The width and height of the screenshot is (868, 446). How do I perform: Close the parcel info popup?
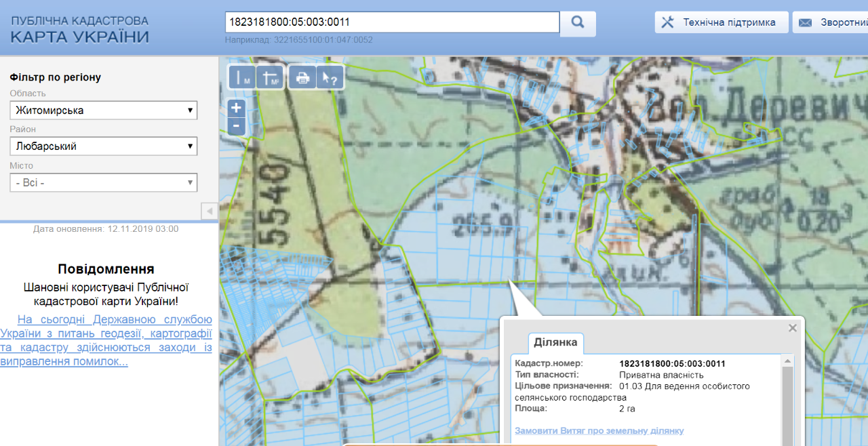point(792,328)
